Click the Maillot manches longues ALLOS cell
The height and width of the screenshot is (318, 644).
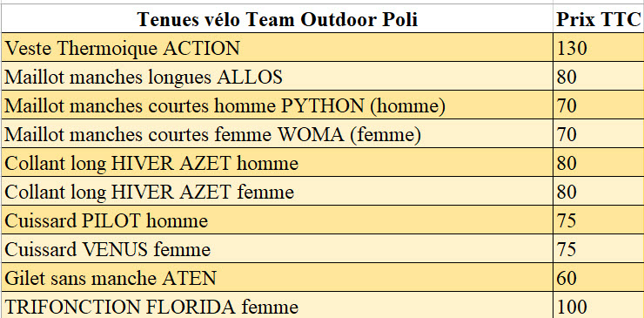(x=278, y=76)
